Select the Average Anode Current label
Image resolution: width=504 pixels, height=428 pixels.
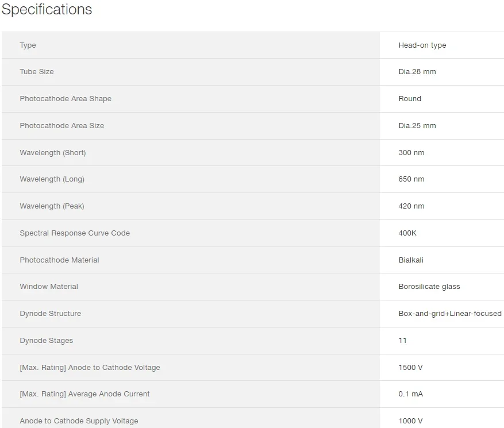(84, 394)
